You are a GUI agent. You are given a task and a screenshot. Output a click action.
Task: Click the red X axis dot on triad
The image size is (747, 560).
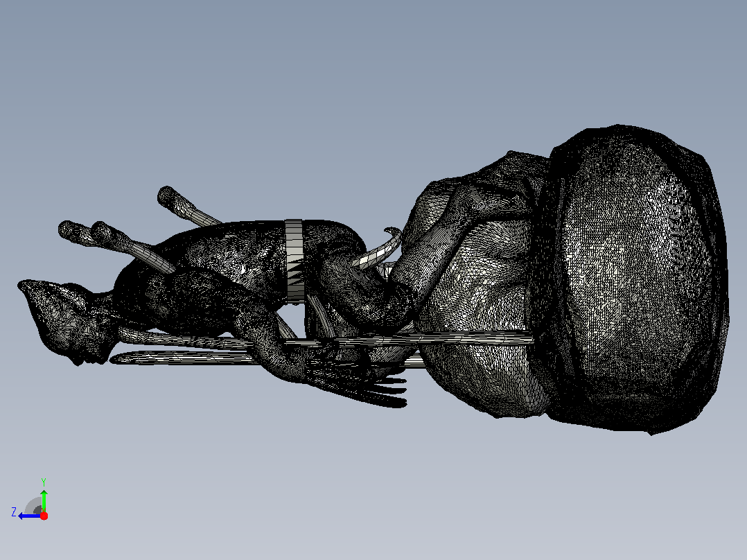(x=44, y=516)
